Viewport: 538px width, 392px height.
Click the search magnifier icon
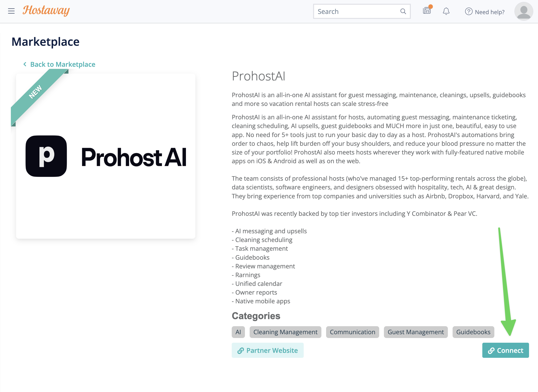coord(403,11)
